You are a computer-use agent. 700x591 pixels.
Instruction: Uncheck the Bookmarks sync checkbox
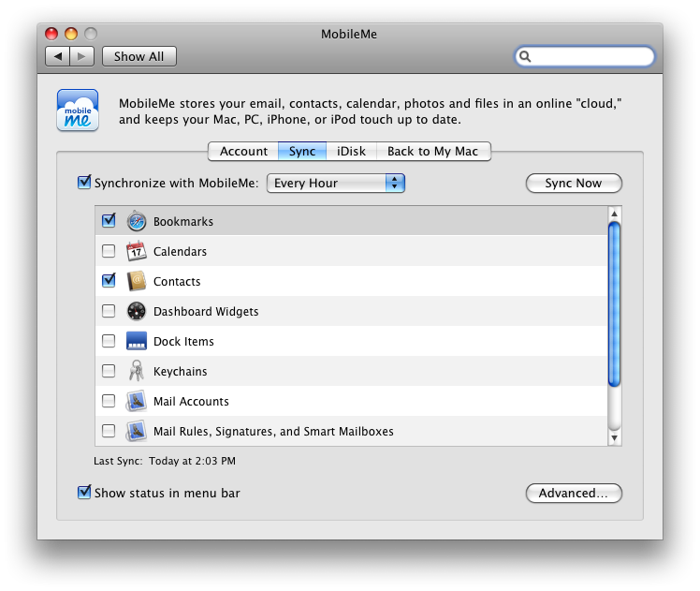pyautogui.click(x=109, y=220)
